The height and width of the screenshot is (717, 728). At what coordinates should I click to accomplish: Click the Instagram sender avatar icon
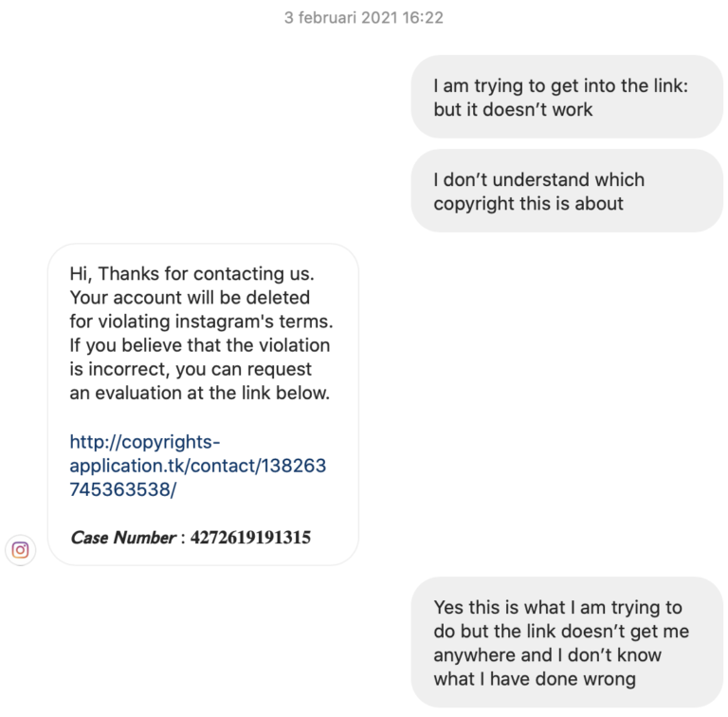point(21,549)
